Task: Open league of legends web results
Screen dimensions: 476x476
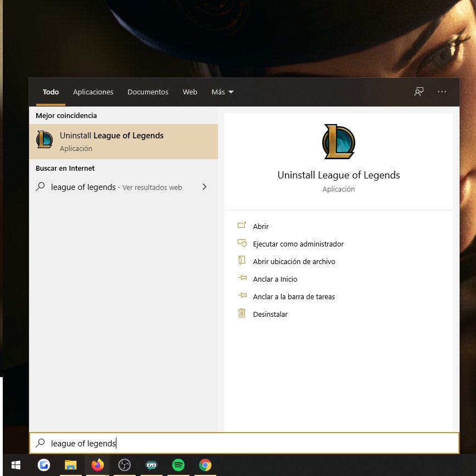Action: [124, 187]
